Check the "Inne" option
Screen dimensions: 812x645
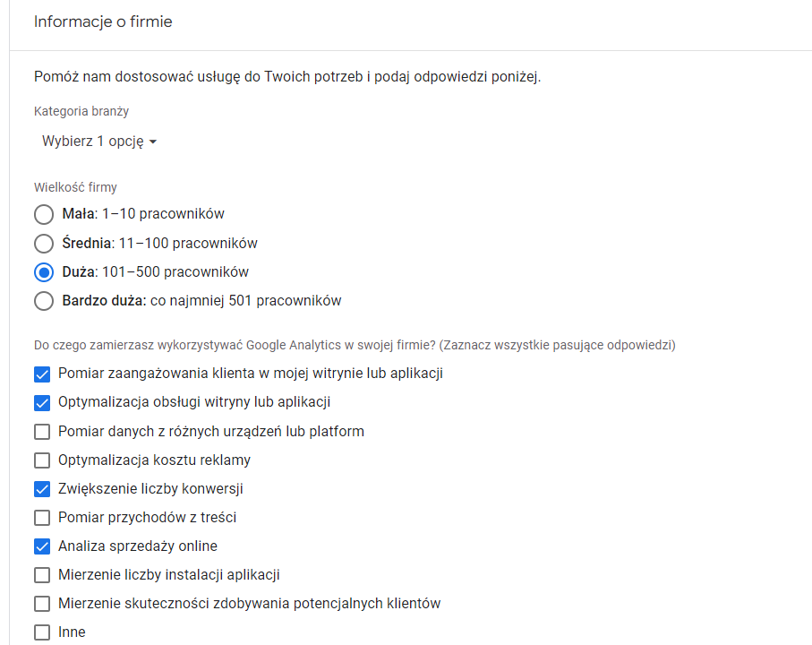(x=41, y=632)
